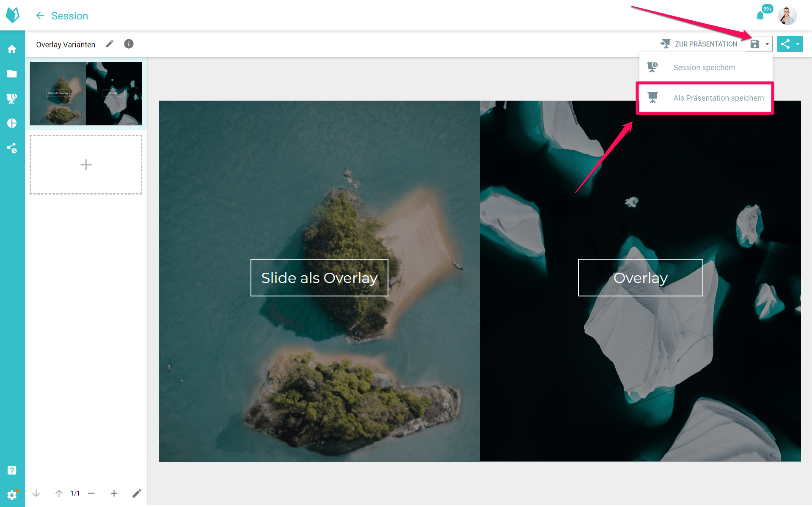Open settings gear in sidebar
The image size is (812, 507).
click(x=12, y=494)
